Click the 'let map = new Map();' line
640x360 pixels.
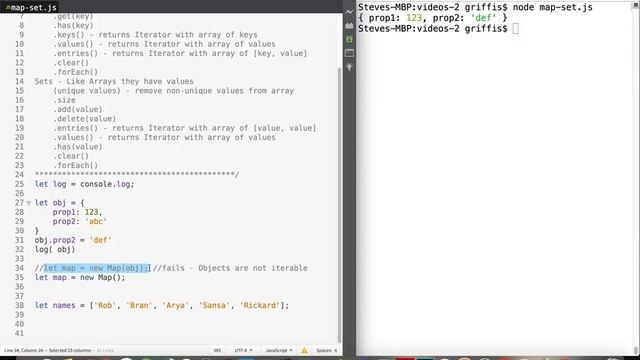tap(80, 278)
